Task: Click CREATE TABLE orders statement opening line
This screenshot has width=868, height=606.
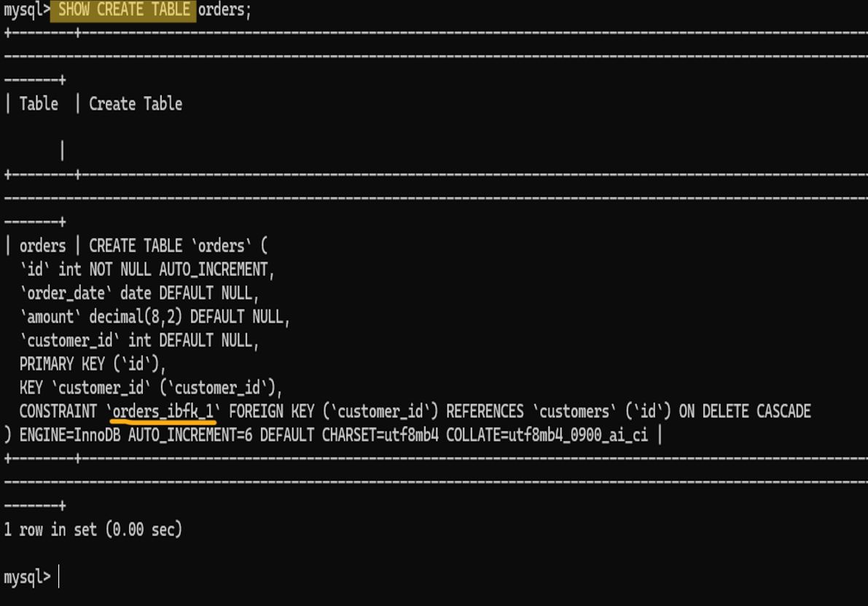Action: pyautogui.click(x=178, y=245)
